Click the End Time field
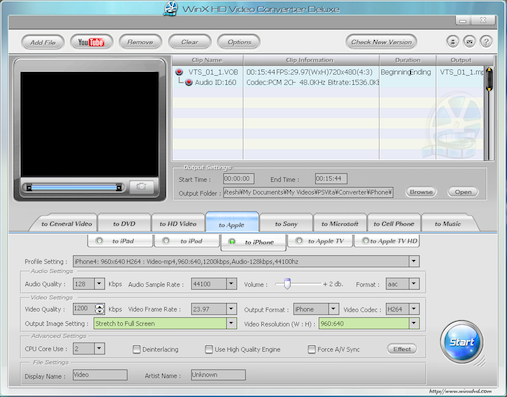The height and width of the screenshot is (397, 507). click(331, 179)
